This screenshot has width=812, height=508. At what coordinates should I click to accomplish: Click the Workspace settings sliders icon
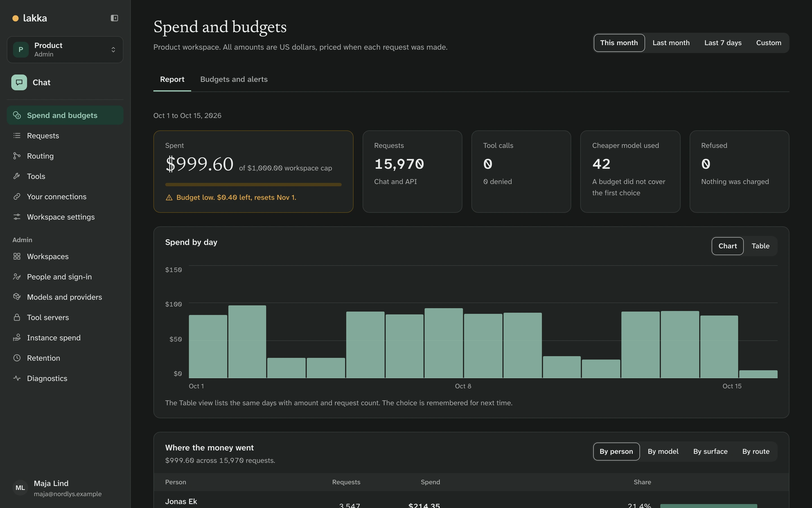pyautogui.click(x=17, y=217)
